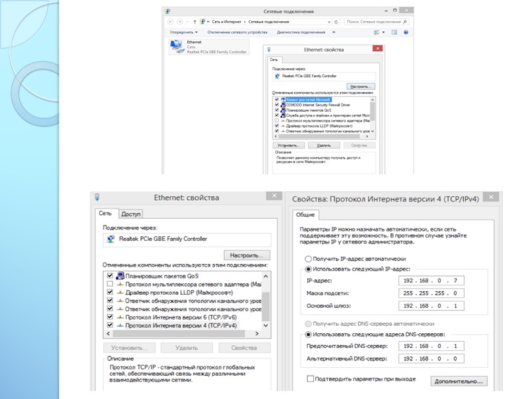This screenshot has width=532, height=399.
Task: Refresh the Сетевые подключения address bar
Action: click(336, 22)
